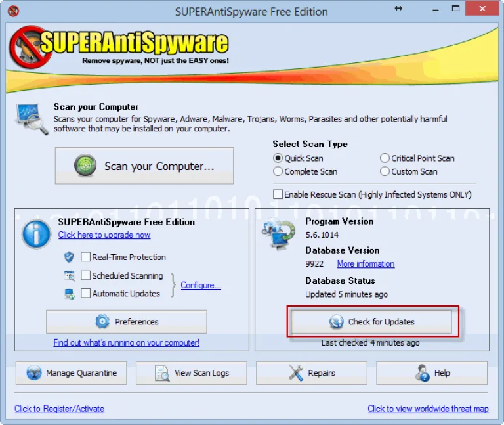Click the double-arrow icon in the title bar
Image resolution: width=504 pixels, height=425 pixels.
(x=398, y=9)
